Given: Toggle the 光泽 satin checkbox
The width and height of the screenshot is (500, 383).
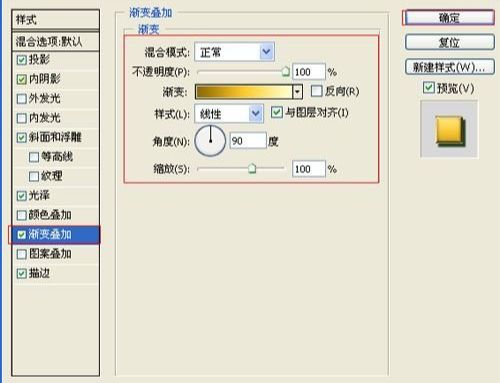Looking at the screenshot, I should pyautogui.click(x=22, y=196).
